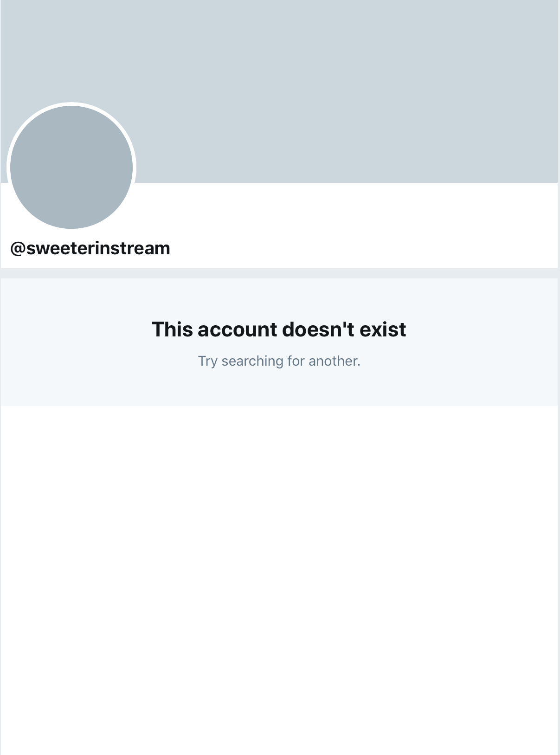Click the word "This" in the heading
Screen dimensions: 560x755
172,329
